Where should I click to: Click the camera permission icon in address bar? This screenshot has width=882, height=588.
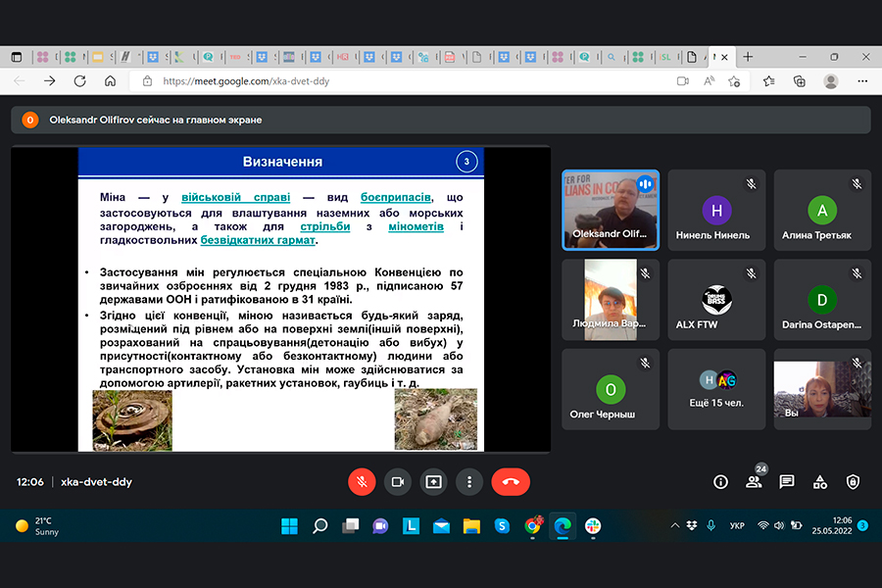[682, 81]
